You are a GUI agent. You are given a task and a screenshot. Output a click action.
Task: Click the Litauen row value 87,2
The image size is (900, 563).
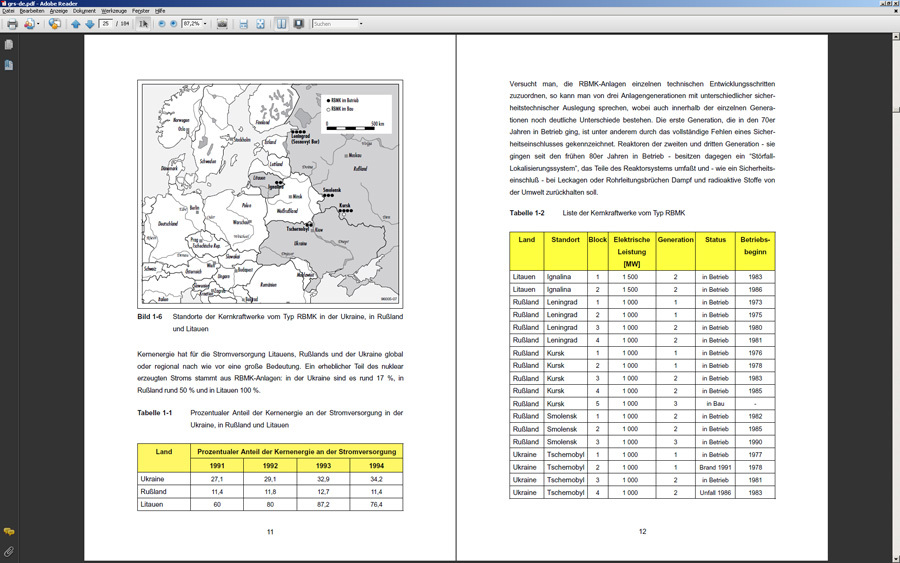pos(323,504)
